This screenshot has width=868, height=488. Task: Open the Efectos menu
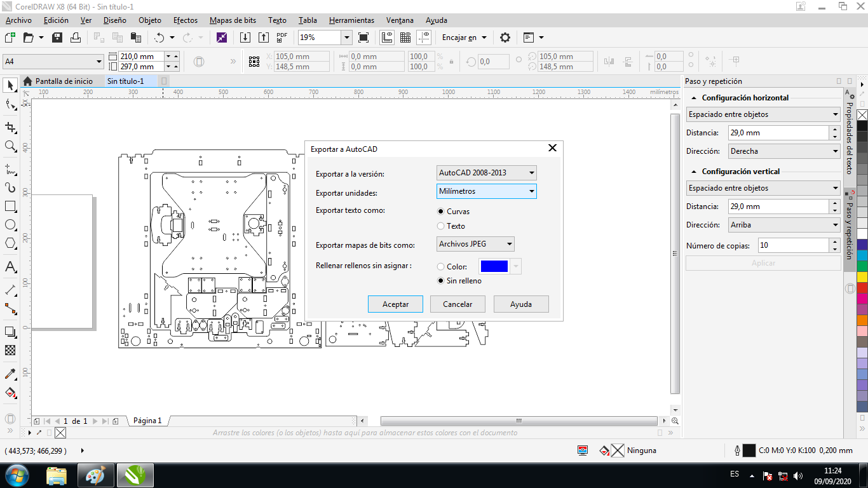click(x=185, y=20)
